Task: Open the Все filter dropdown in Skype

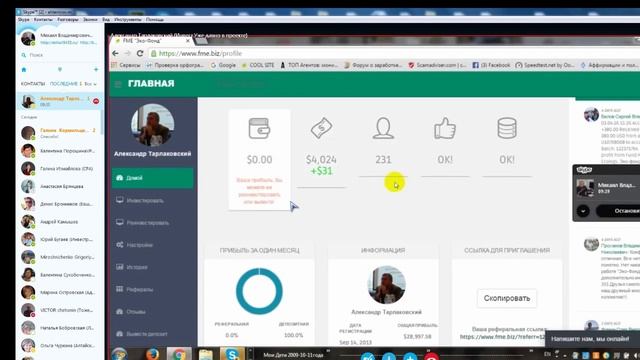Action: (90, 84)
